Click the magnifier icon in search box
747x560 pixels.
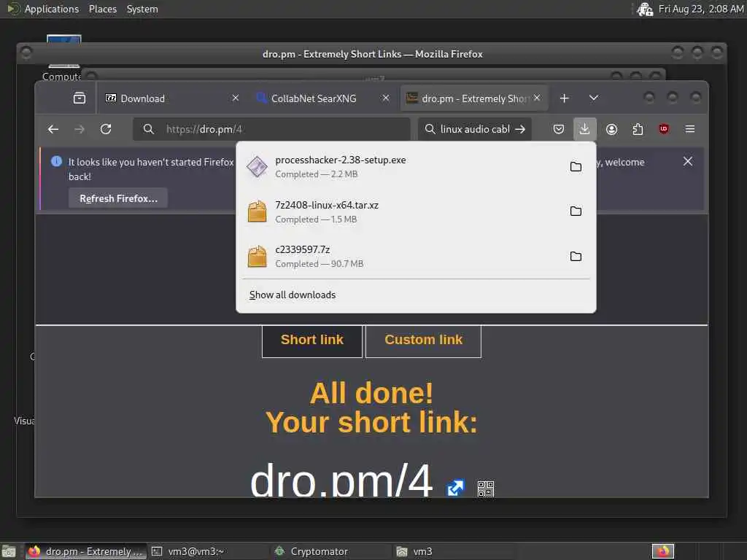click(430, 129)
